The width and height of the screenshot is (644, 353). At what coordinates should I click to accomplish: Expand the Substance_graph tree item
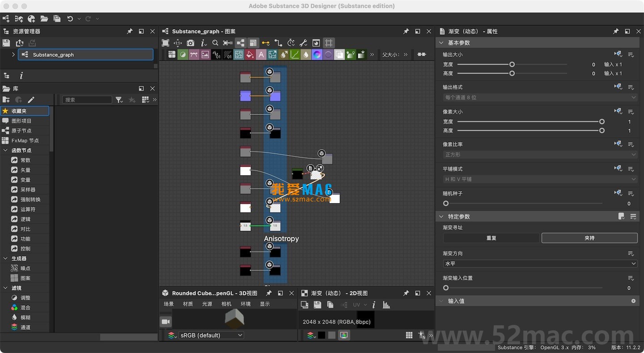pos(13,55)
